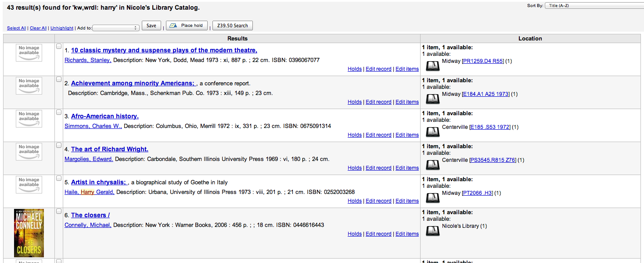Tick the checkbox for The closers
644x263 pixels.
click(59, 211)
